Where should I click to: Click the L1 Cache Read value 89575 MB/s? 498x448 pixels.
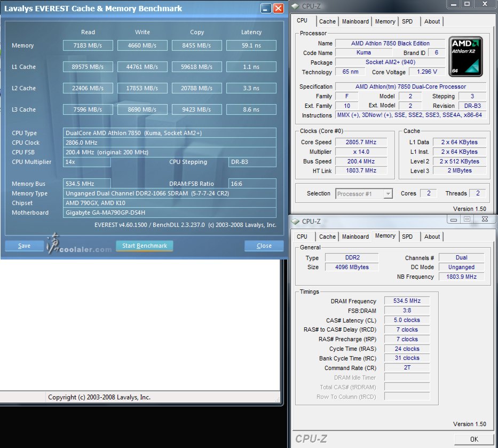[88, 67]
